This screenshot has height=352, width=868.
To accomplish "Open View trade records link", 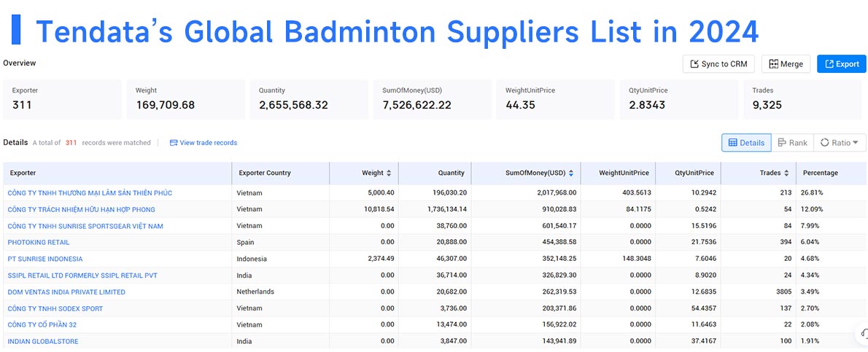I will point(204,143).
